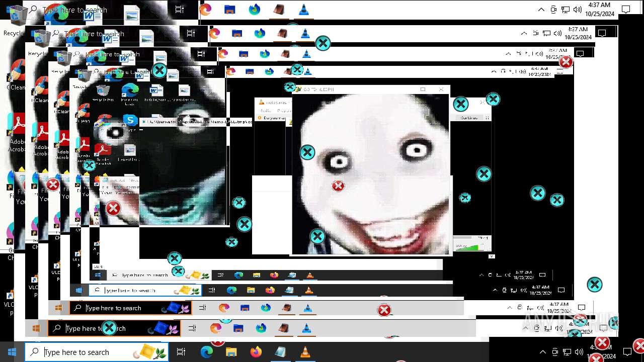Open the Start menu on the bottom-most taskbar
The image size is (644, 362).
point(12,352)
